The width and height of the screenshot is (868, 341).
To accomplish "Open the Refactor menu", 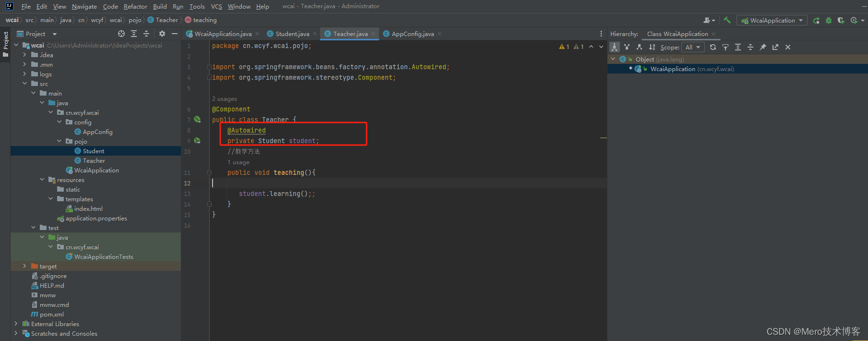I will click(135, 6).
